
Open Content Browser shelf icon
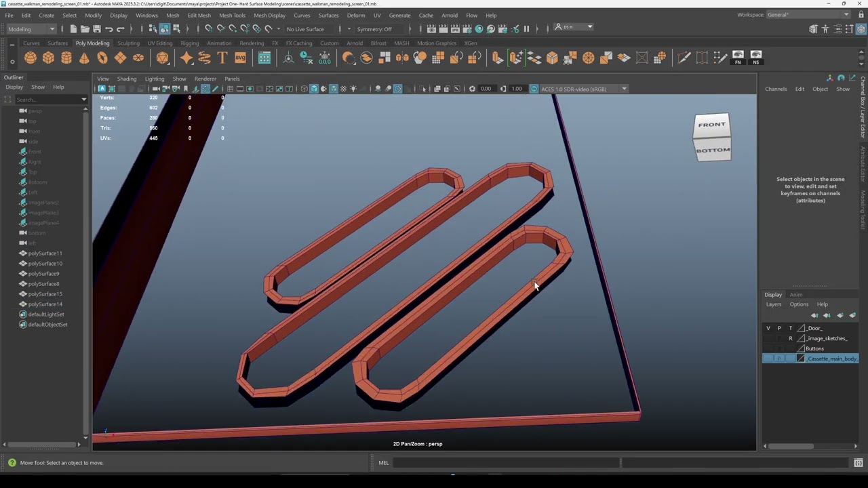[x=264, y=58]
